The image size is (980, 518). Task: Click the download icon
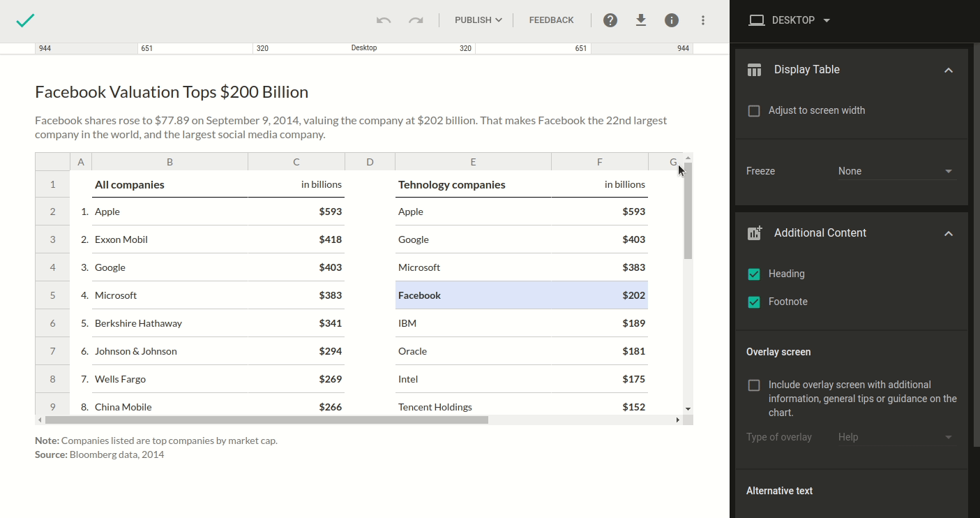tap(641, 20)
